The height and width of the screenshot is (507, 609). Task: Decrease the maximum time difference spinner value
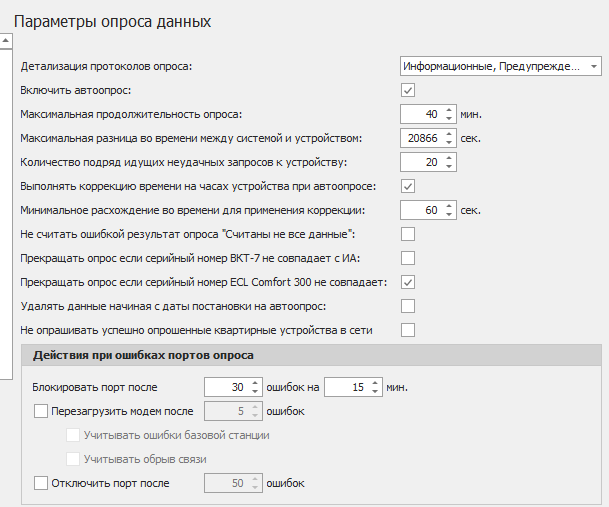point(449,143)
